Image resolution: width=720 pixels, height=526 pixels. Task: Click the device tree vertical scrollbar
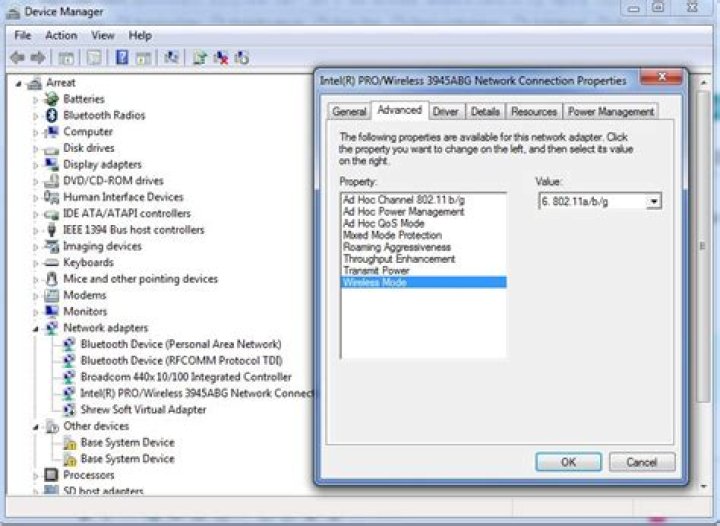(x=703, y=248)
